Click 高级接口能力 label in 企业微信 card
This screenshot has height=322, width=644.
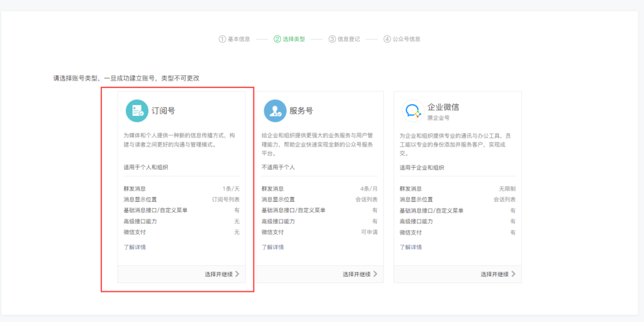click(416, 221)
